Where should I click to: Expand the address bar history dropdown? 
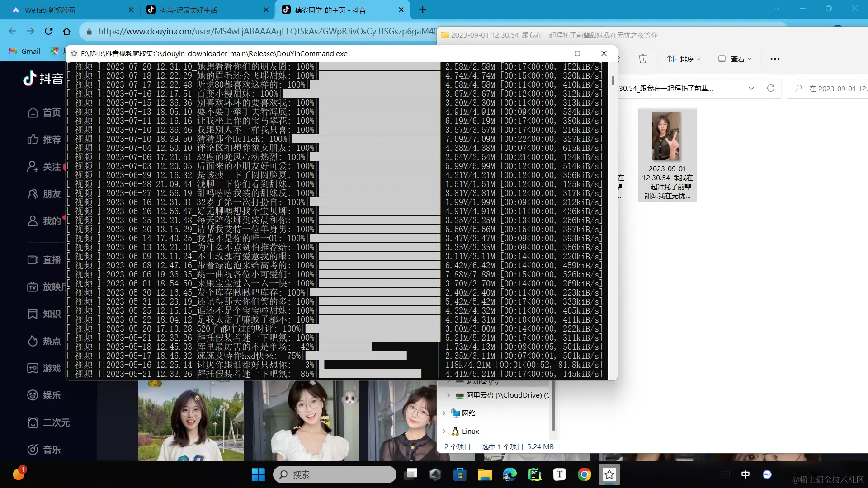point(751,88)
